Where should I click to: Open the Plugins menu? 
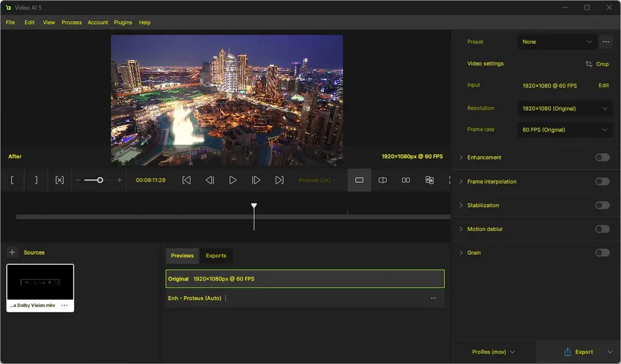point(123,22)
